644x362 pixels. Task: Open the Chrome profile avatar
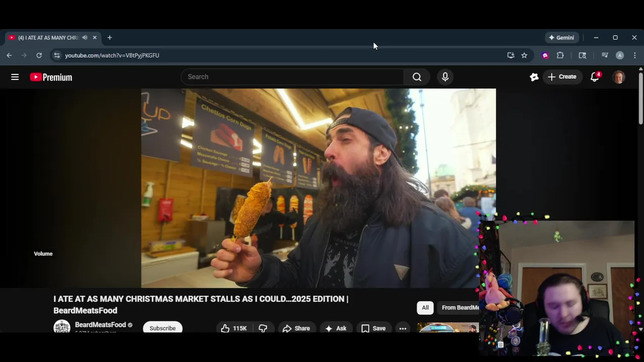620,55
